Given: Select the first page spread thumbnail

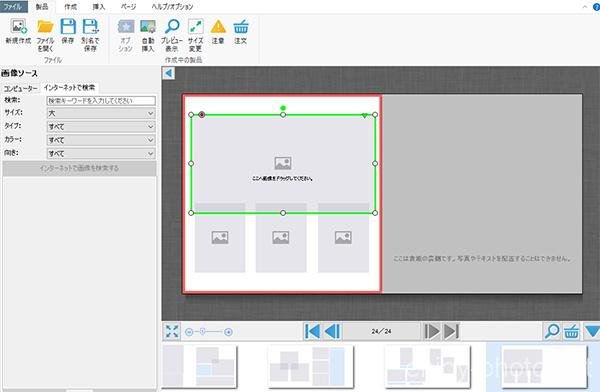Looking at the screenshot, I should [x=199, y=367].
